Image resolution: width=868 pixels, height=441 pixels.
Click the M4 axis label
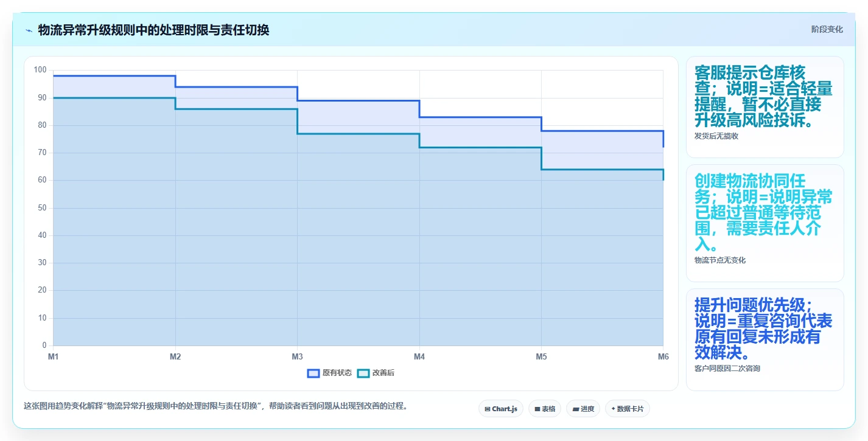tap(419, 357)
